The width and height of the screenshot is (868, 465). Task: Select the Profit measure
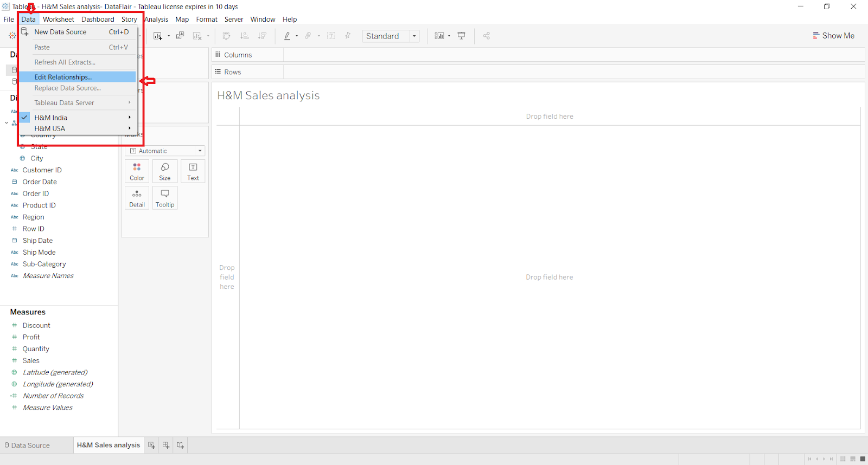tap(31, 337)
